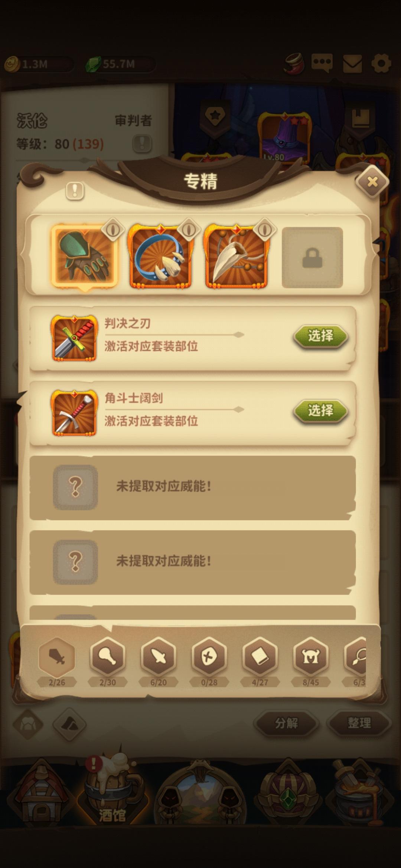The height and width of the screenshot is (868, 401).
Task: Toggle eye icon on fang ring slot
Action: click(x=189, y=230)
